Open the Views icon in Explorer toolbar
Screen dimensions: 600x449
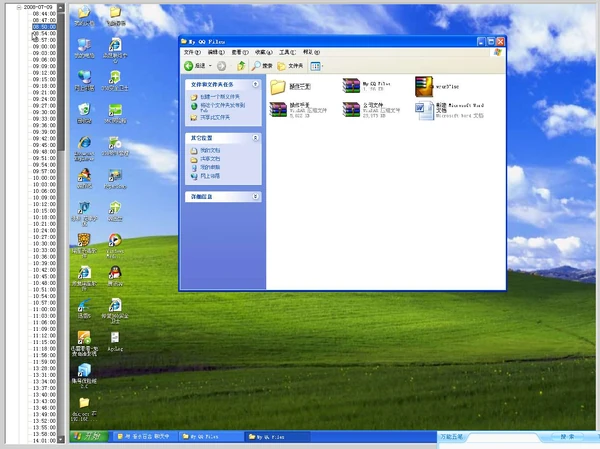click(315, 66)
